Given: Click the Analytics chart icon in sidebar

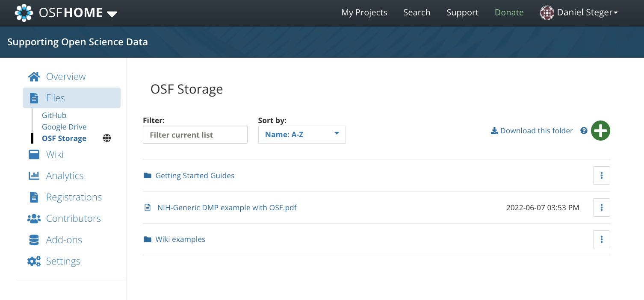Looking at the screenshot, I should click(x=34, y=176).
